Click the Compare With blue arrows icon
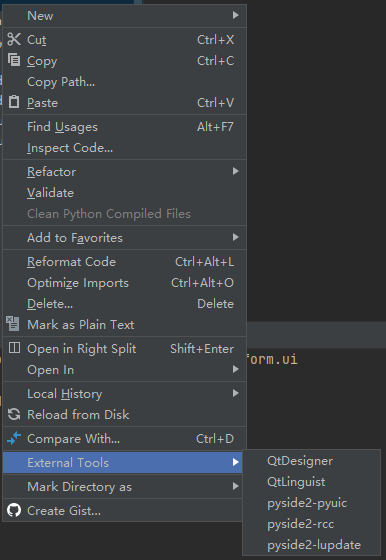Screen dimensions: 386x560 pyautogui.click(x=14, y=438)
